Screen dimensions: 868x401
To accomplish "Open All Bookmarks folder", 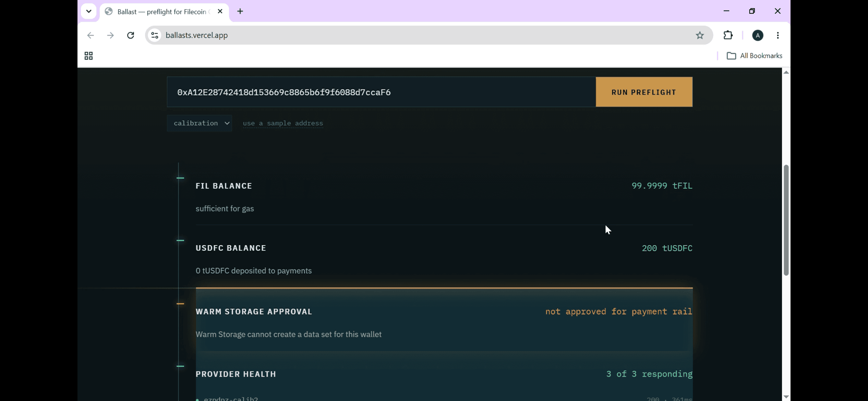I will click(755, 56).
